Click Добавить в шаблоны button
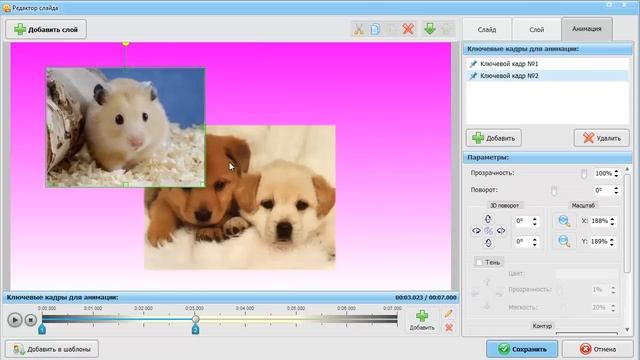640x360 pixels. [x=52, y=349]
